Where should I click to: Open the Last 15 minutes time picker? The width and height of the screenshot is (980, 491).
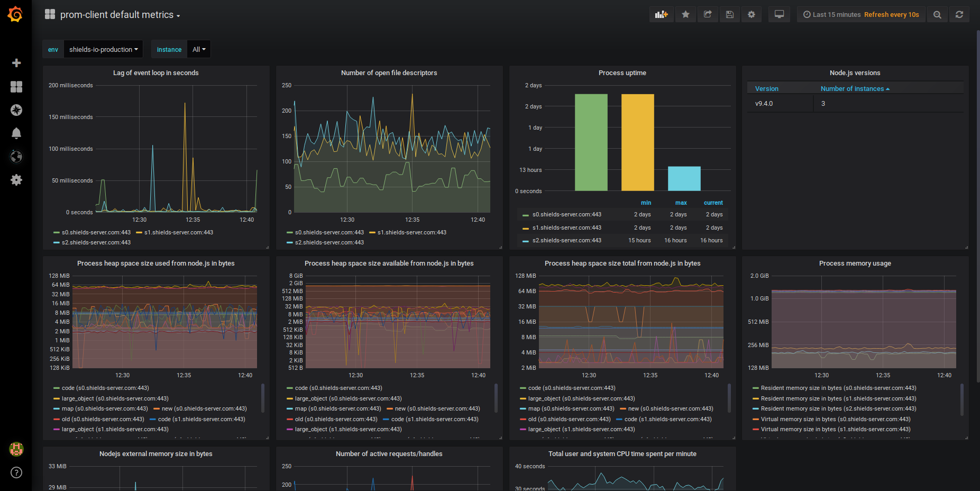(861, 14)
